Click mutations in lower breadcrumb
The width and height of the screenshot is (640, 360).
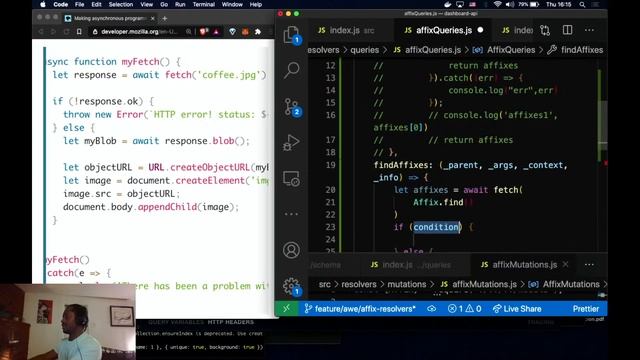(407, 284)
